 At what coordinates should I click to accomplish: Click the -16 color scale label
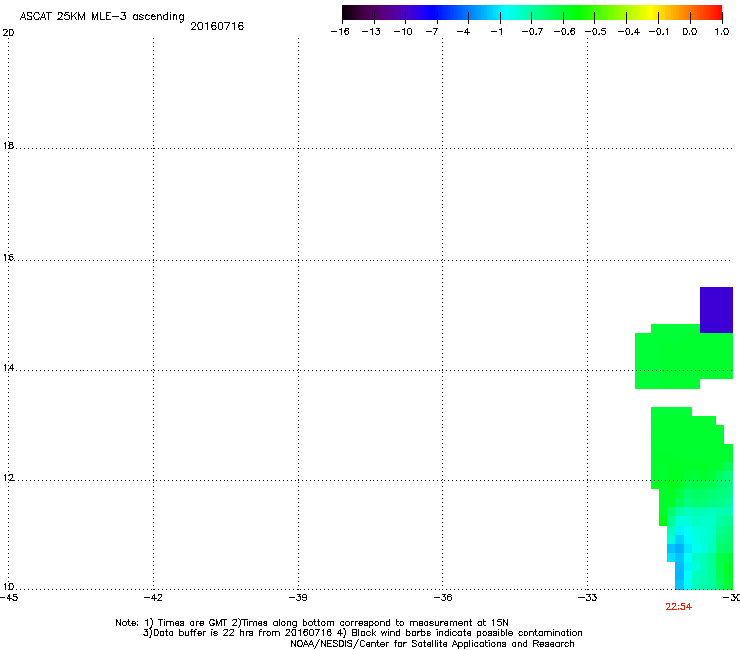[x=340, y=32]
